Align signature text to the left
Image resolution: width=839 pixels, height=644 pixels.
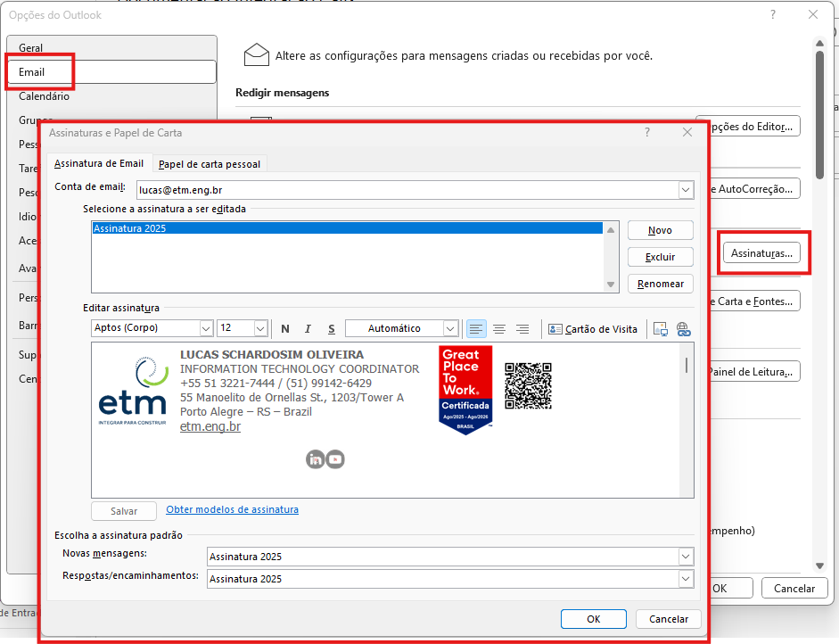(x=476, y=329)
